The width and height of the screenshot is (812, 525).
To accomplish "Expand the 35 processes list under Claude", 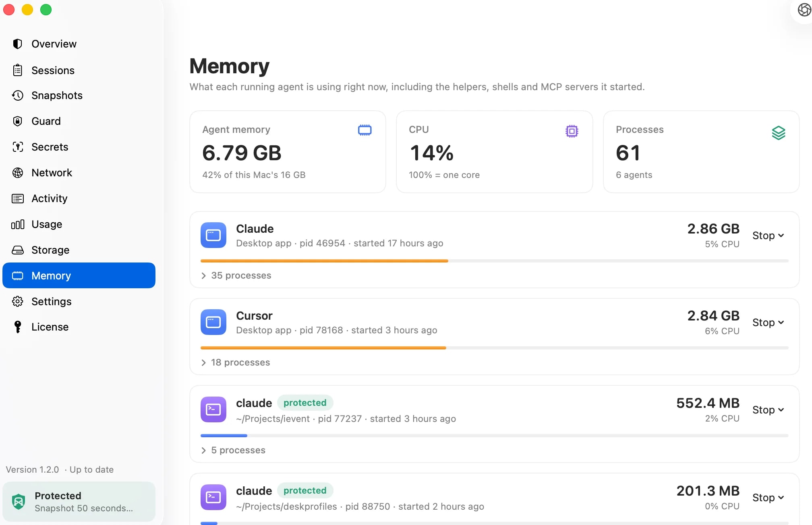I will [x=236, y=275].
